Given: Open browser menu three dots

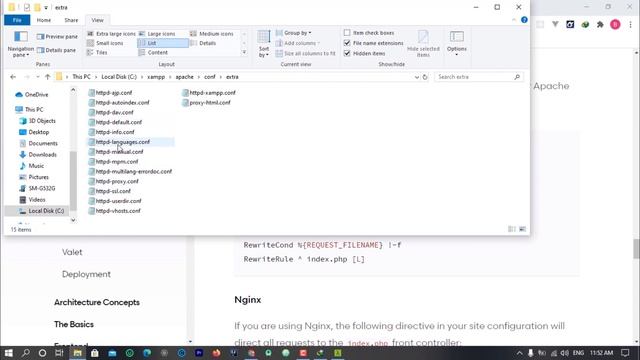Looking at the screenshot, I should (631, 25).
